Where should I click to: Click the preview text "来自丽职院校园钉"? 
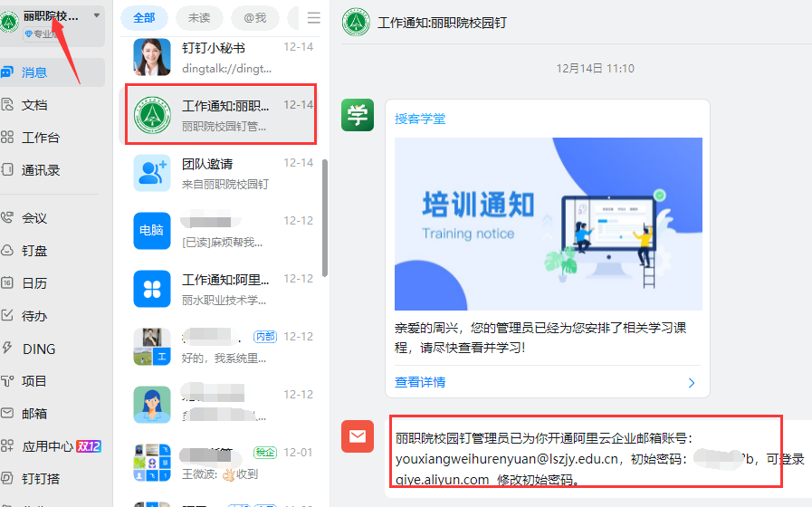pyautogui.click(x=225, y=185)
